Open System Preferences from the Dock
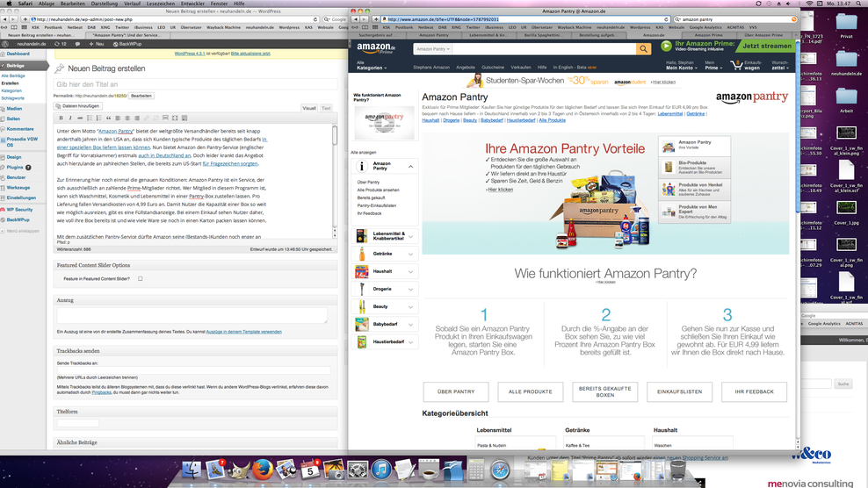Viewport: 868px width, 488px height. [358, 470]
